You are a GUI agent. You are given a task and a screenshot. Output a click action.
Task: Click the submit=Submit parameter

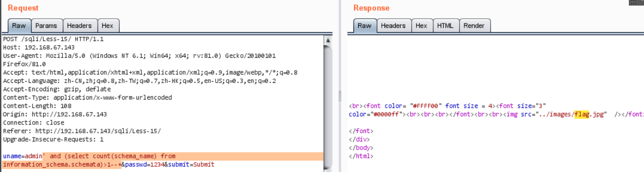[191, 164]
